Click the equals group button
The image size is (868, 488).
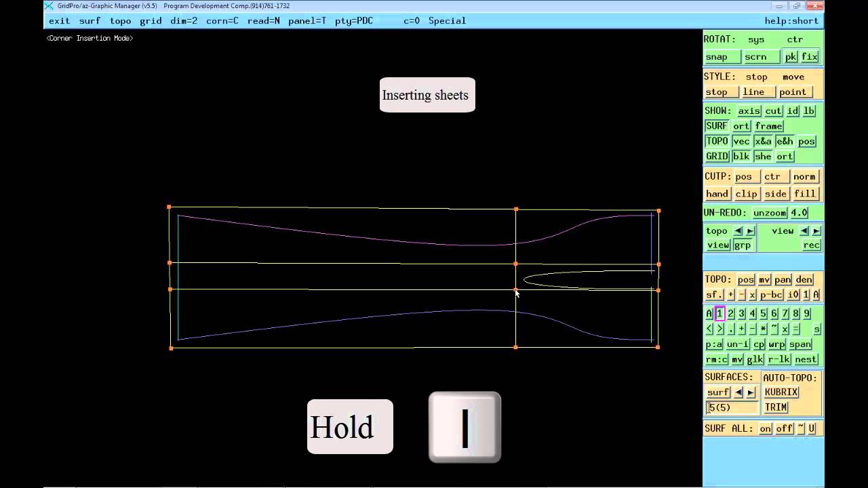point(796,329)
